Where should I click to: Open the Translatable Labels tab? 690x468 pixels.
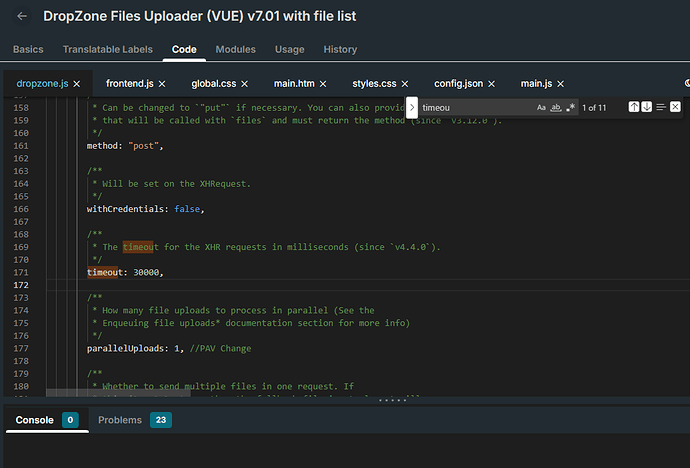coord(107,49)
